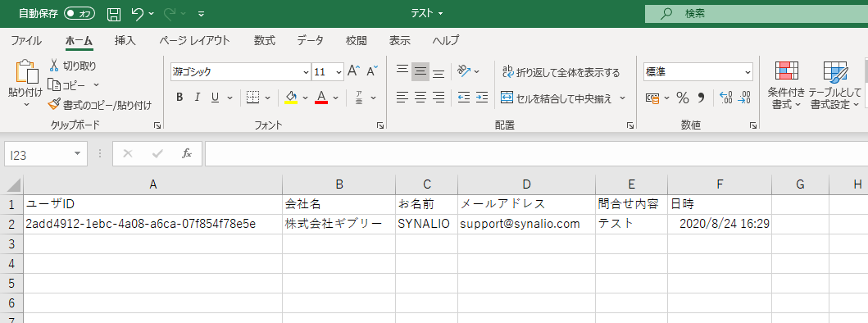Open 条件付き書式 conditional formatting
This screenshot has width=868, height=323.
tap(786, 84)
